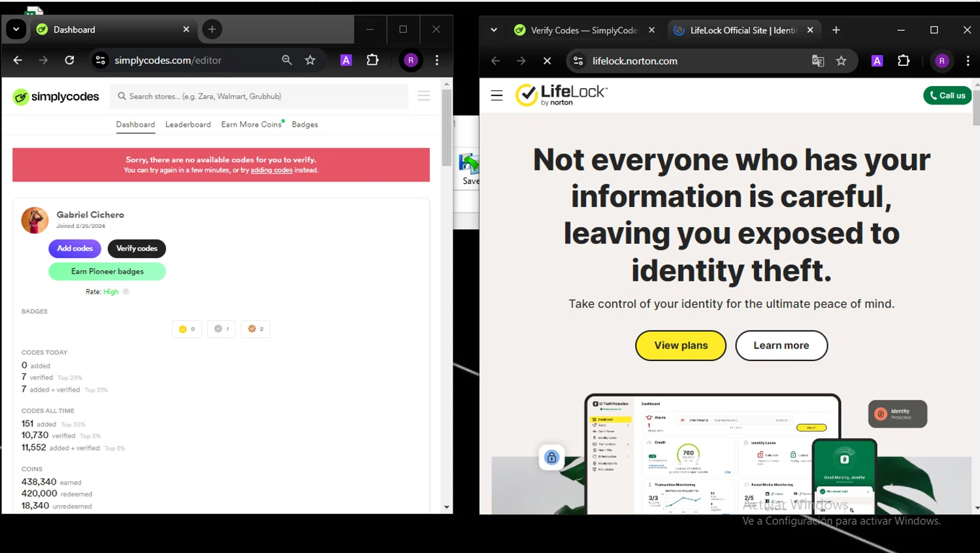This screenshot has width=980, height=553.
Task: Switch to the Leaderboard tab
Action: pos(188,125)
